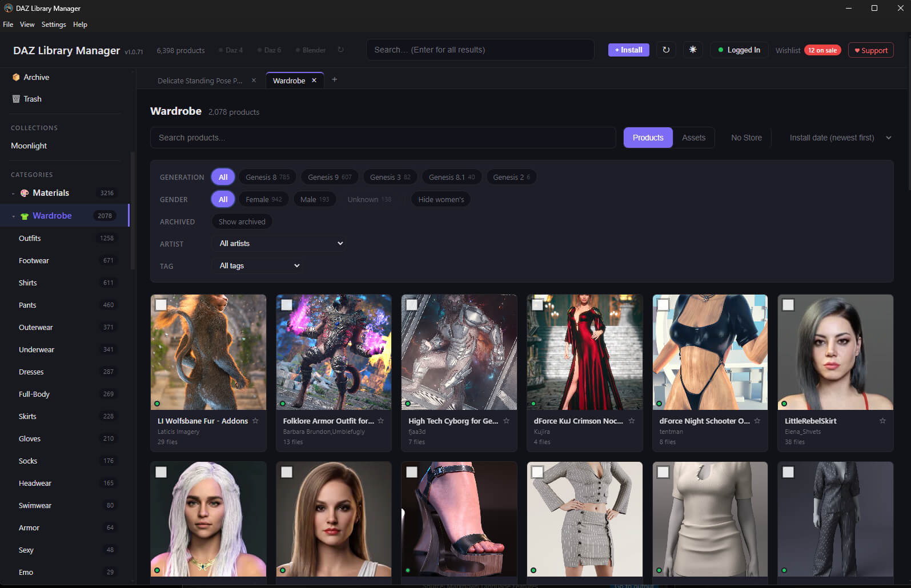Star the Folklore Armor Outfit product
This screenshot has height=588, width=911.
381,421
